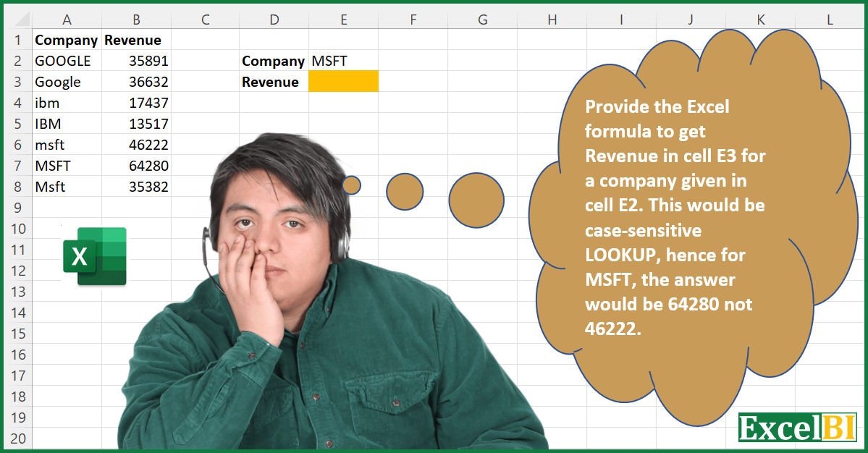The height and width of the screenshot is (453, 868).
Task: Select row 7 header
Action: [17, 166]
